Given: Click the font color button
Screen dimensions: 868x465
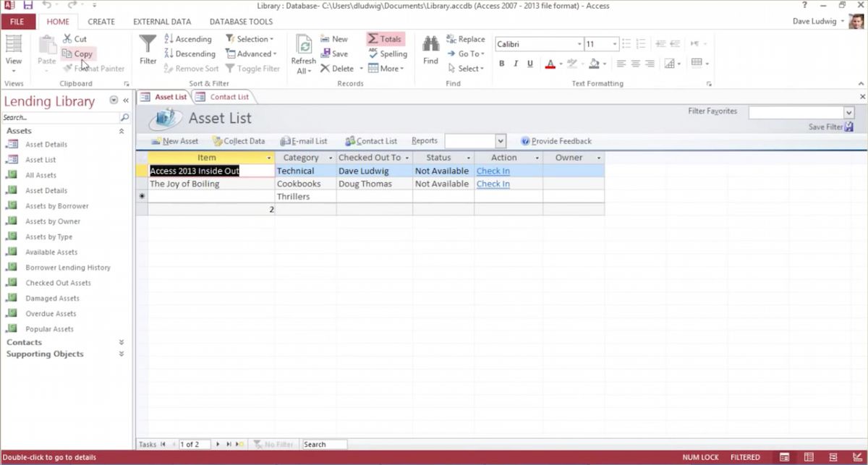Looking at the screenshot, I should [550, 64].
